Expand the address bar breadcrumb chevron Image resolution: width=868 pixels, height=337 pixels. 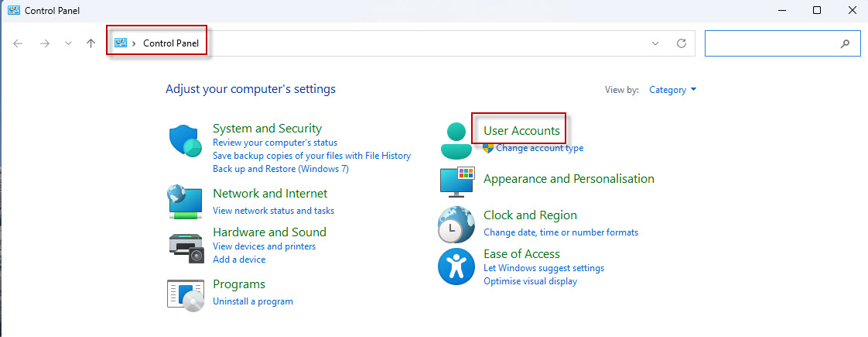(x=135, y=43)
